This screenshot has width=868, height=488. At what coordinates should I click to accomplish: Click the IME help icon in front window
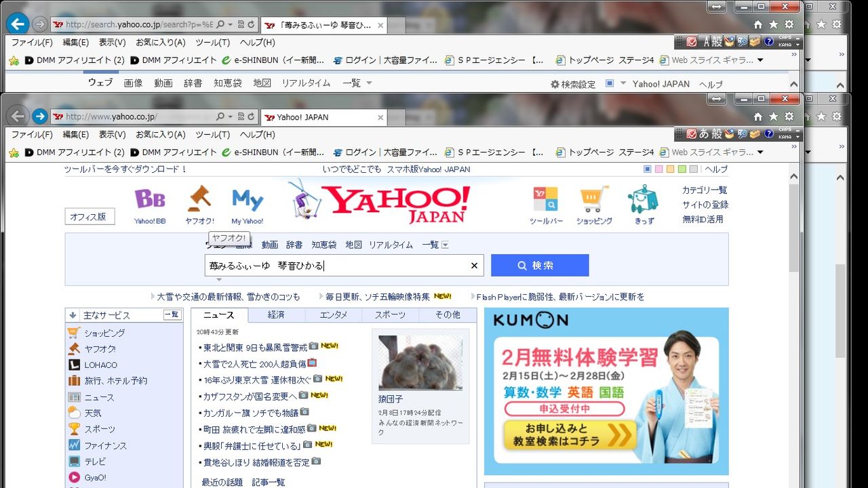click(x=769, y=134)
